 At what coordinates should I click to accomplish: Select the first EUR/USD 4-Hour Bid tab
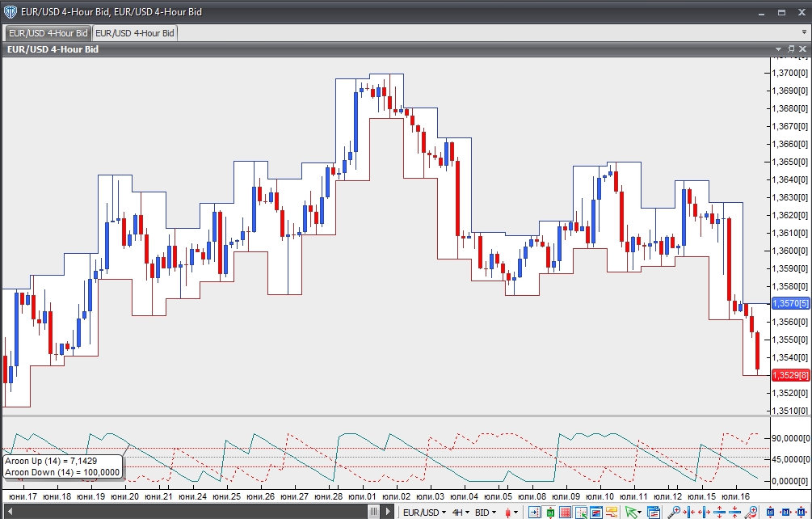pos(48,33)
